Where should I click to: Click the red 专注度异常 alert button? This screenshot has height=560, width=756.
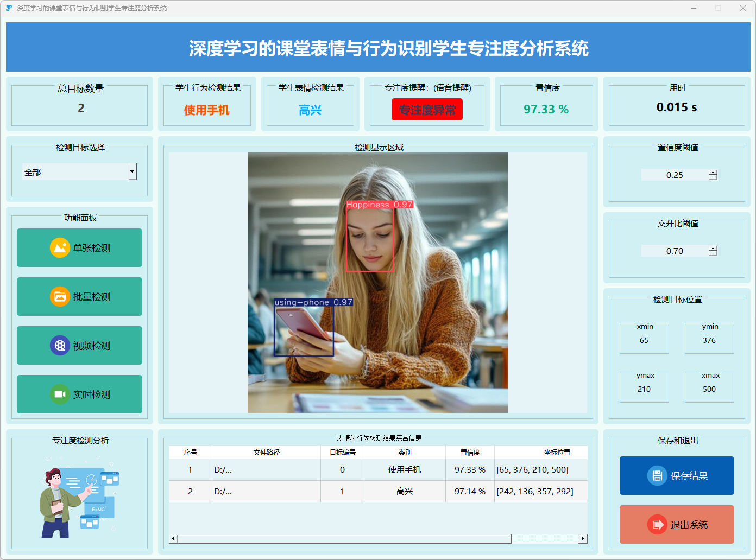coord(427,110)
